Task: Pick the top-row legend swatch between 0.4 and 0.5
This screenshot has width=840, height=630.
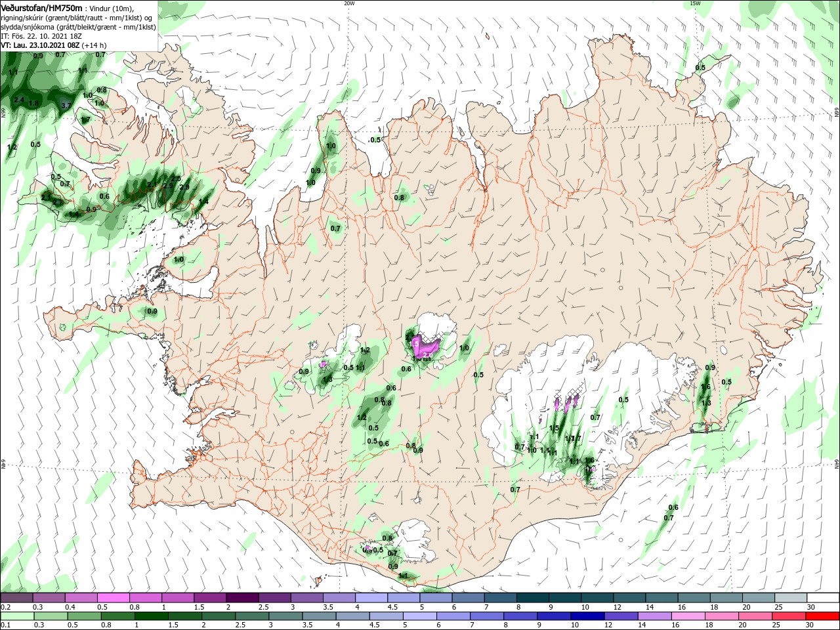Action: pos(81,598)
